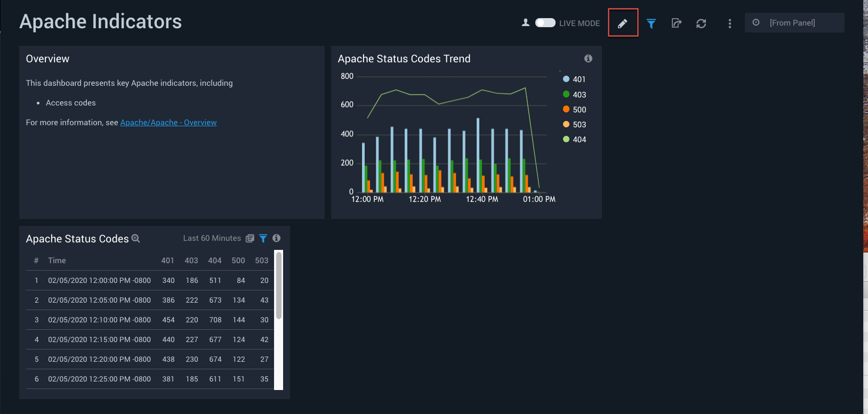Click the 404 legend color dot
The width and height of the screenshot is (868, 414).
[566, 140]
